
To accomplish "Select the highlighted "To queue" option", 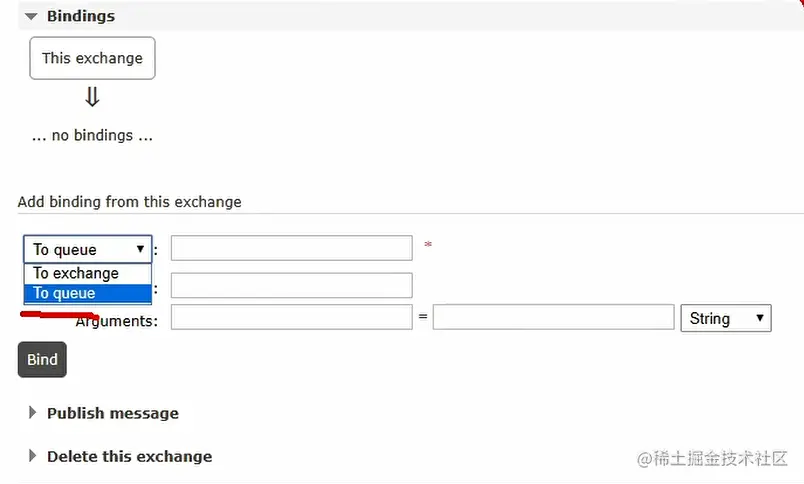I will point(65,293).
